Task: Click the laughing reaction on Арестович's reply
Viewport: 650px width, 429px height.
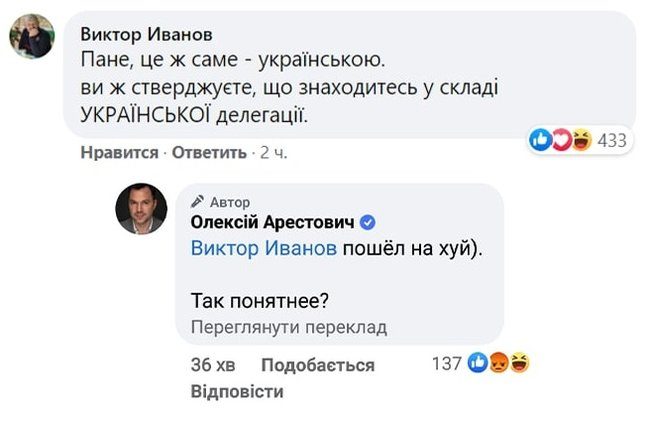Action: coord(519,364)
